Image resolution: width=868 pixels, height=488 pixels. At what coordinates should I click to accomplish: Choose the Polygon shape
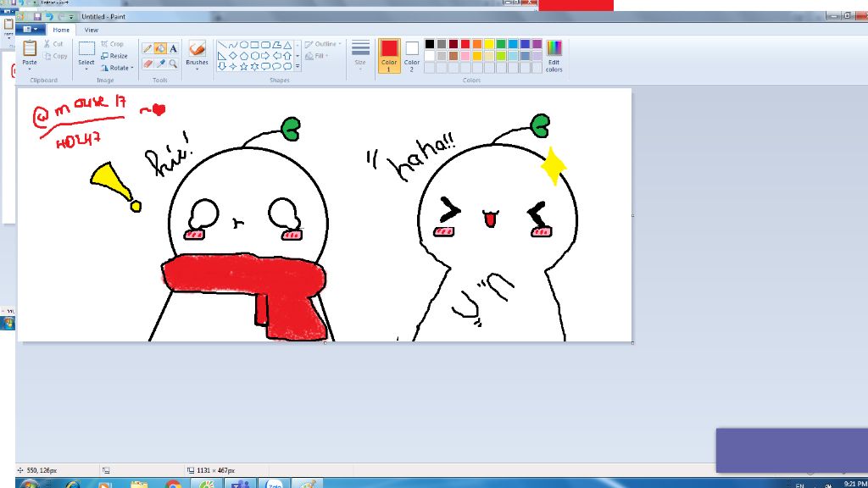click(x=277, y=45)
